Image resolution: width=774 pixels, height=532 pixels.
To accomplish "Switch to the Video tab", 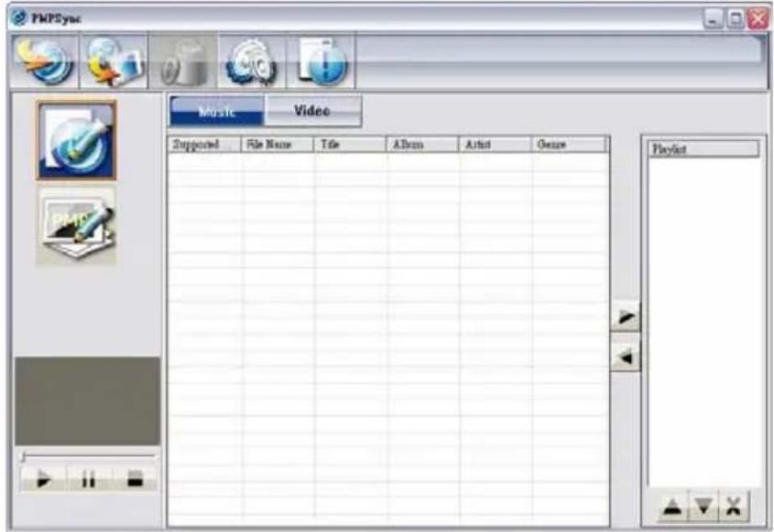I will (x=312, y=111).
